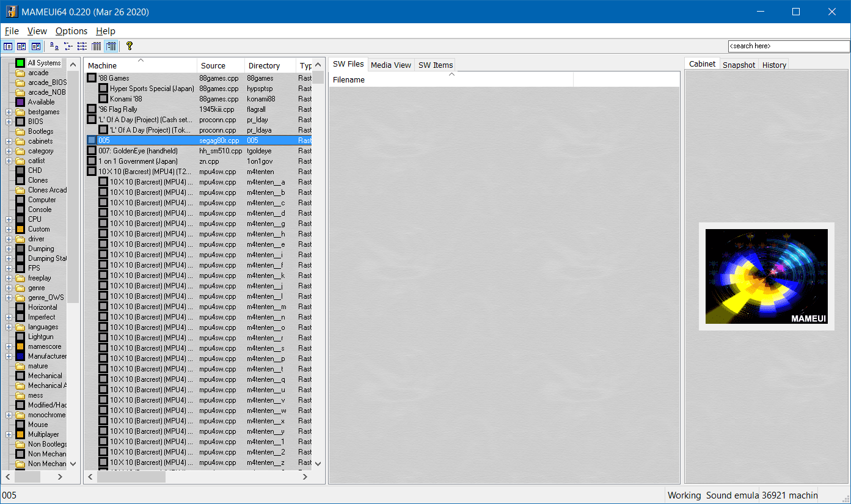Sort list by Source column header
Viewport: 851px width, 504px height.
click(x=221, y=65)
